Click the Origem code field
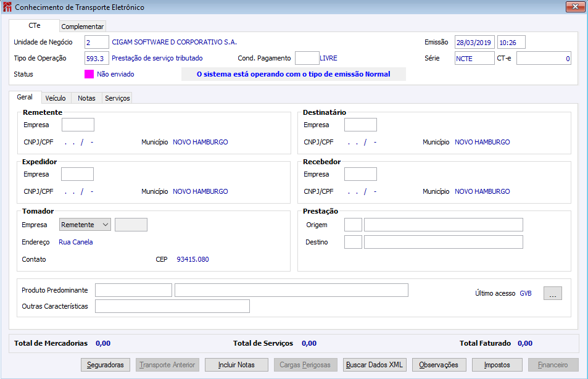This screenshot has width=588, height=379. pos(354,225)
